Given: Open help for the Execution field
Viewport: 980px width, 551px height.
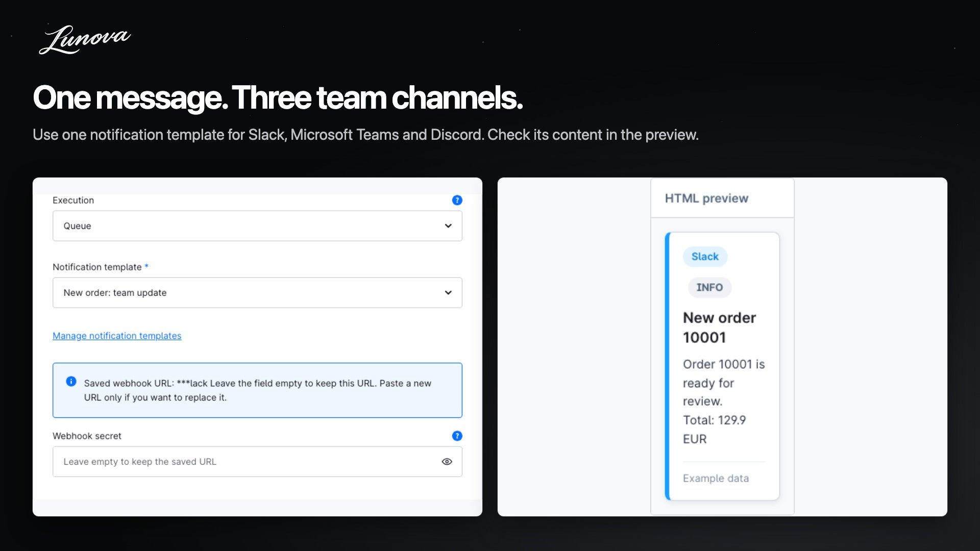Looking at the screenshot, I should 457,200.
